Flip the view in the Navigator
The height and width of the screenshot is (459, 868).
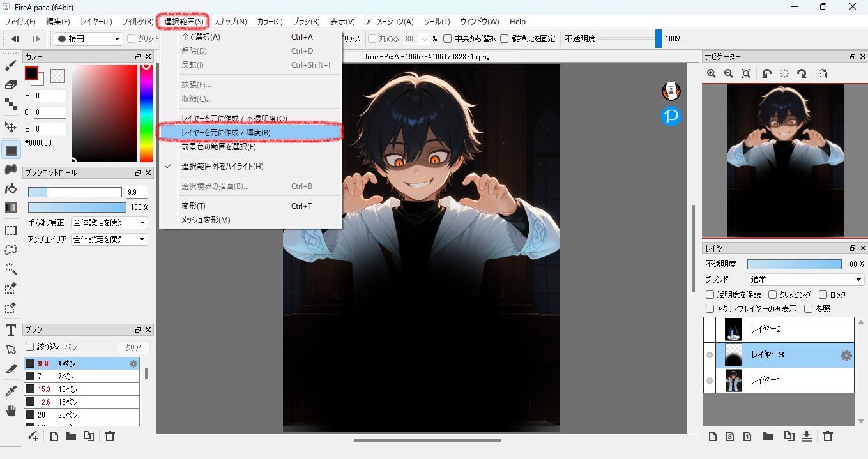coord(823,74)
